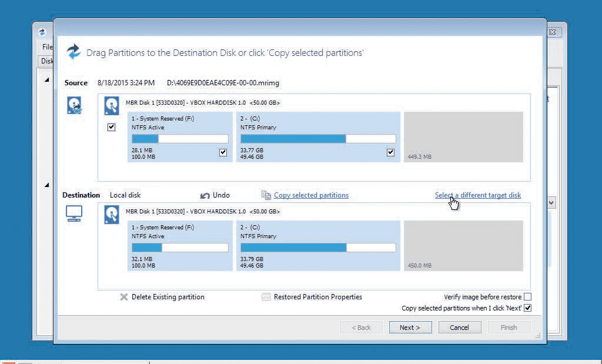602x364 pixels.
Task: Disable Copy selected partitions when I click 'Next'
Action: tap(527, 308)
